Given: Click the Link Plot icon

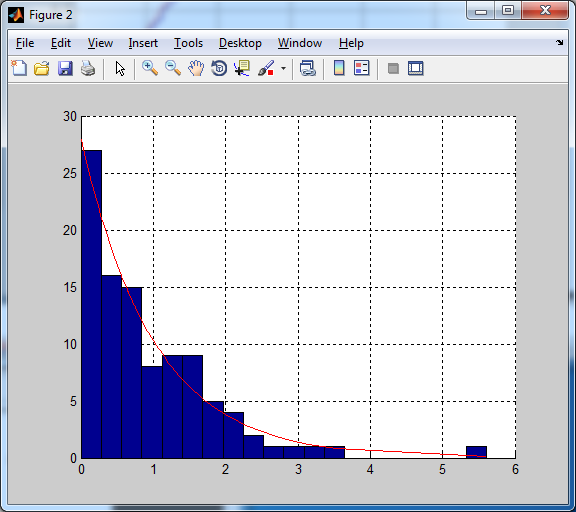Looking at the screenshot, I should pos(307,68).
